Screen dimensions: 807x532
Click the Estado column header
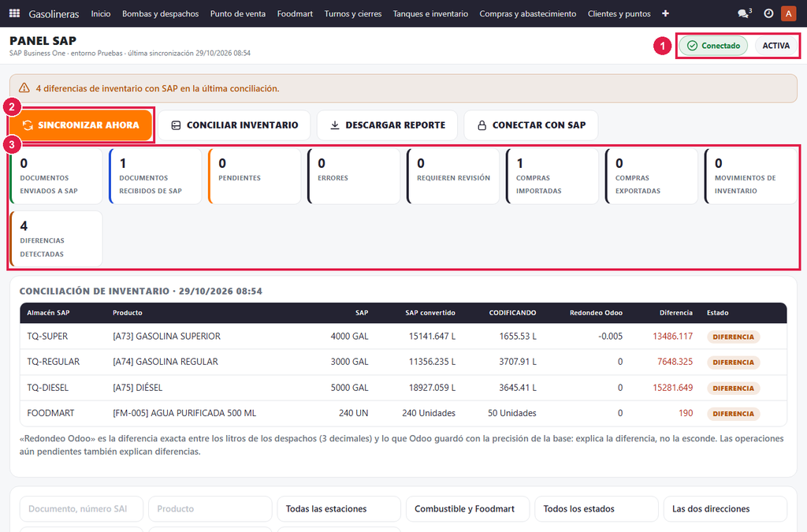(717, 313)
